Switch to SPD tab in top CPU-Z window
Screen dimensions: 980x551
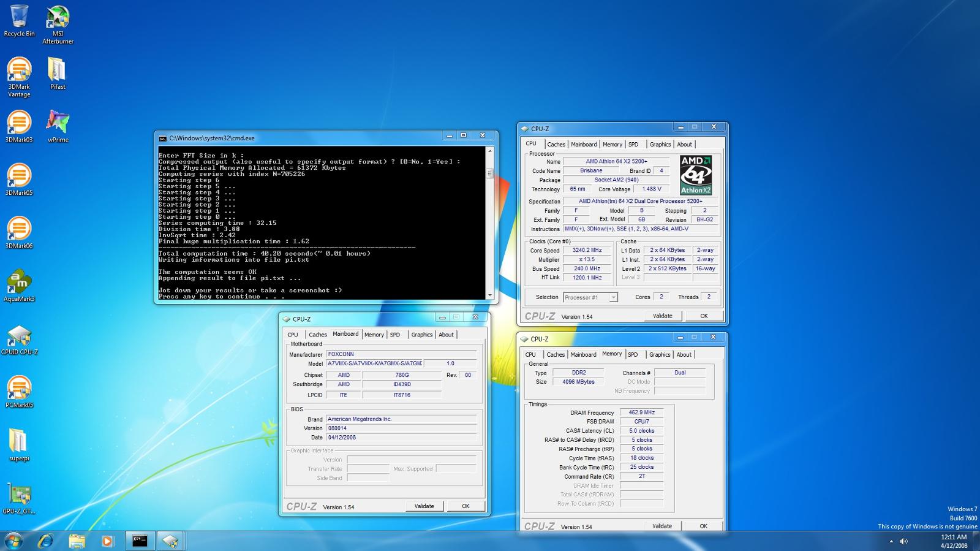click(x=633, y=145)
